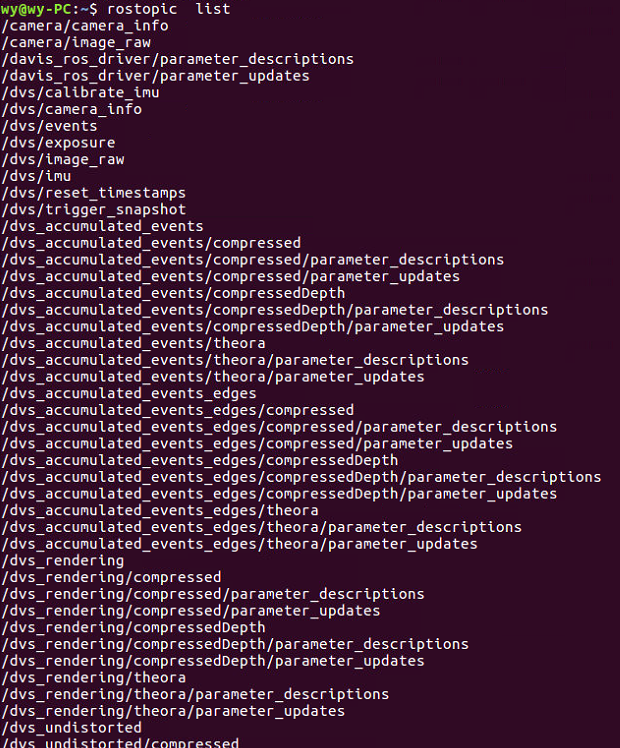Click /dvs_accumulated_events/compressed topic line

point(151,243)
